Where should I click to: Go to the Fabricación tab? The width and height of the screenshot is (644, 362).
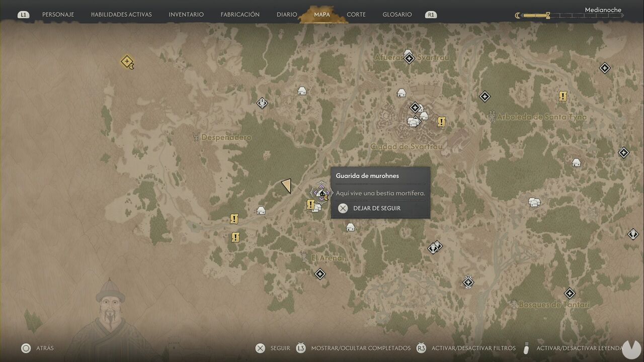click(x=240, y=15)
